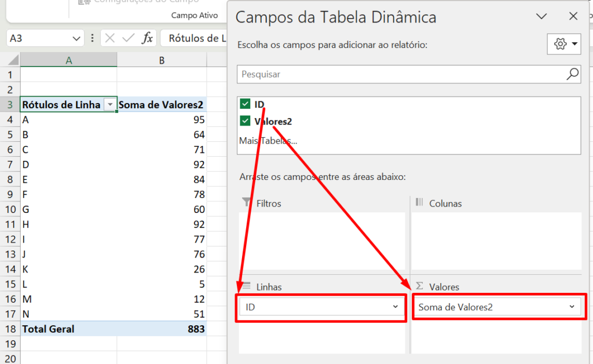Viewport: 593px width, 364px height.
Task: Click the funnel icon beside Filtros
Action: click(x=246, y=203)
